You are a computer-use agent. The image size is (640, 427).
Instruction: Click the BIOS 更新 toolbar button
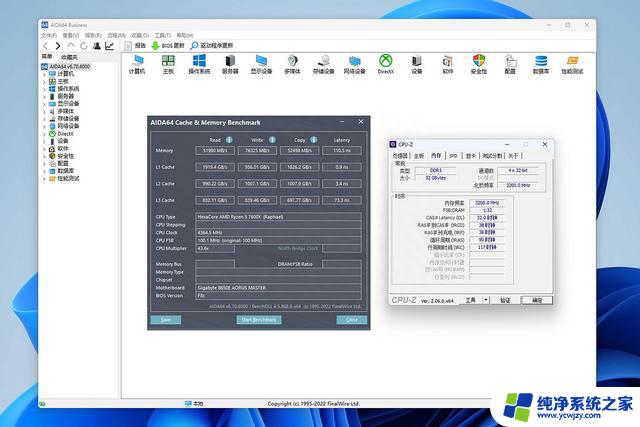168,46
